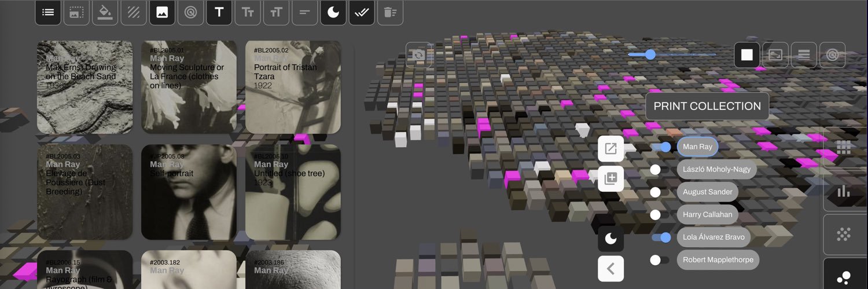The width and height of the screenshot is (868, 289).
Task: Open the bar chart icon on right sidebar
Action: click(845, 191)
